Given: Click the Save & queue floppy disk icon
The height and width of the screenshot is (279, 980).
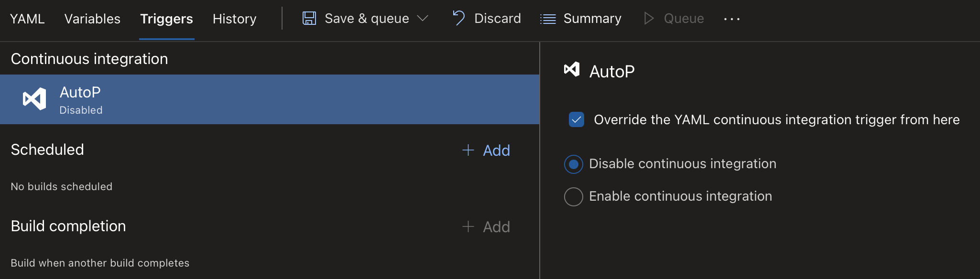Looking at the screenshot, I should coord(309,19).
